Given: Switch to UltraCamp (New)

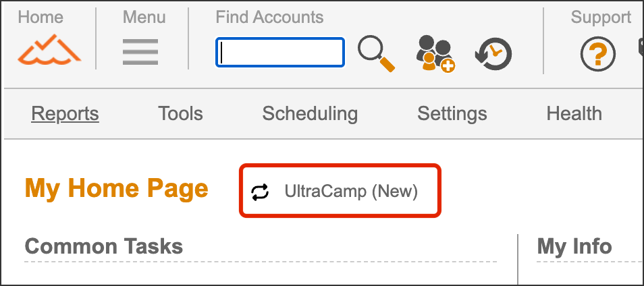Looking at the screenshot, I should pos(351,192).
